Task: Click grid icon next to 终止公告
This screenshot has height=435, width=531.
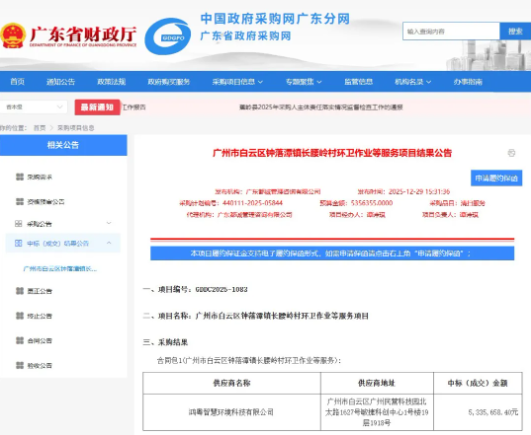Action: (x=20, y=316)
